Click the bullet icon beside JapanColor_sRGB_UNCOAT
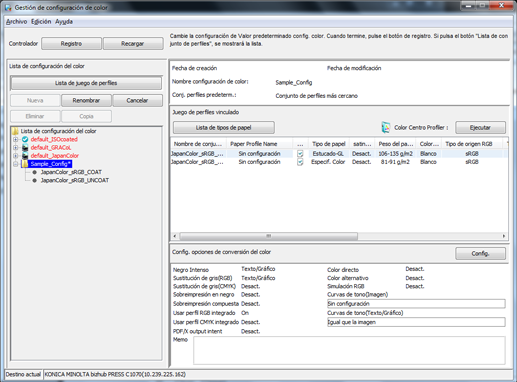The width and height of the screenshot is (517, 382). 34,180
